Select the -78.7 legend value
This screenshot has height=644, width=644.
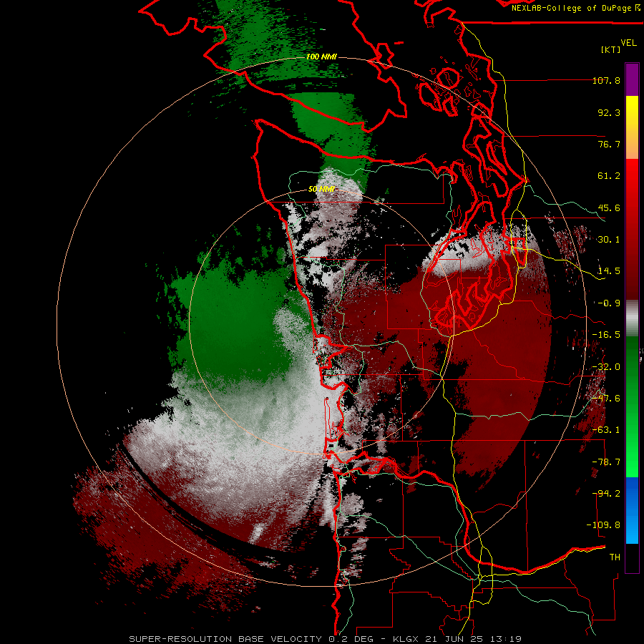(606, 462)
